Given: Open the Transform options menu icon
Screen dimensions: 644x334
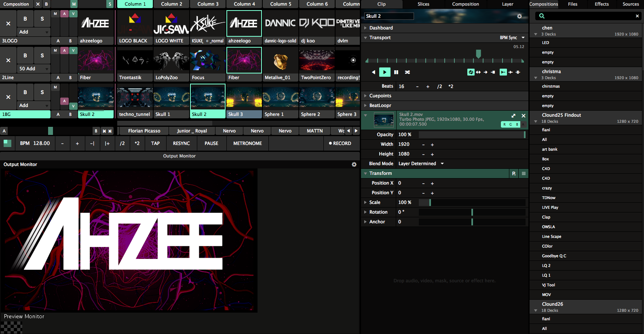Looking at the screenshot, I should click(x=524, y=173).
